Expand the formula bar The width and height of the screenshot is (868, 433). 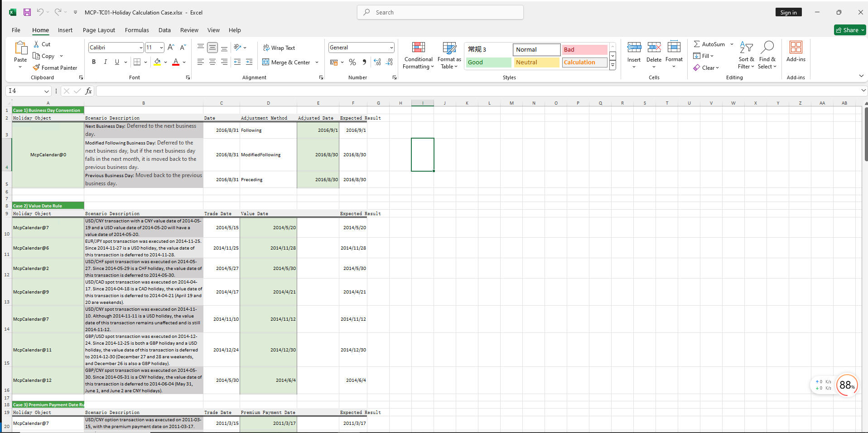coord(863,91)
